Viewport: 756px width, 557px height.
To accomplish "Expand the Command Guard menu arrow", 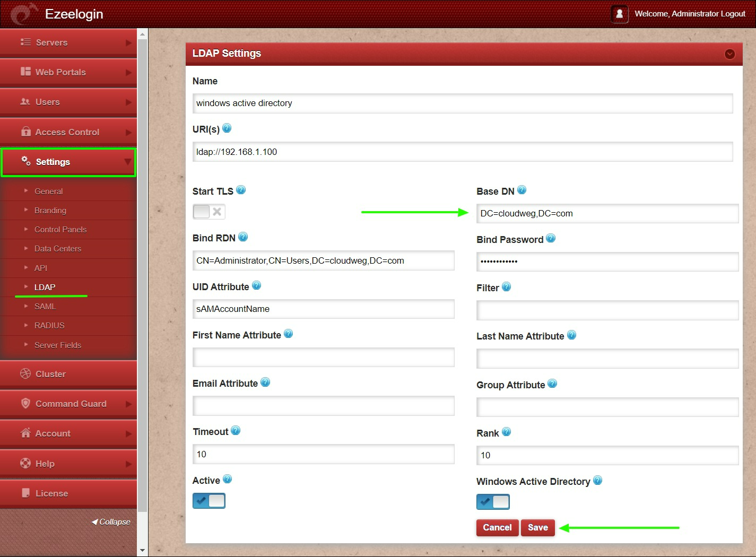I will coord(128,404).
